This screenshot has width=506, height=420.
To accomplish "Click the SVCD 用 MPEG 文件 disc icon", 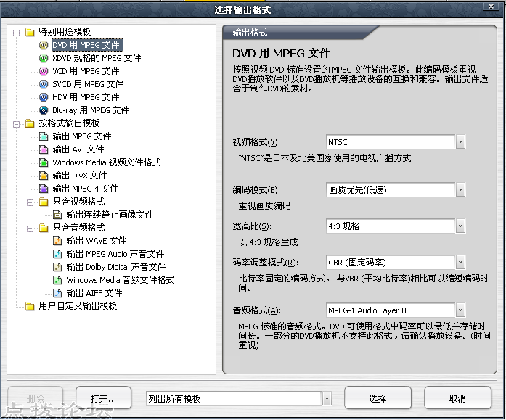I will click(44, 84).
